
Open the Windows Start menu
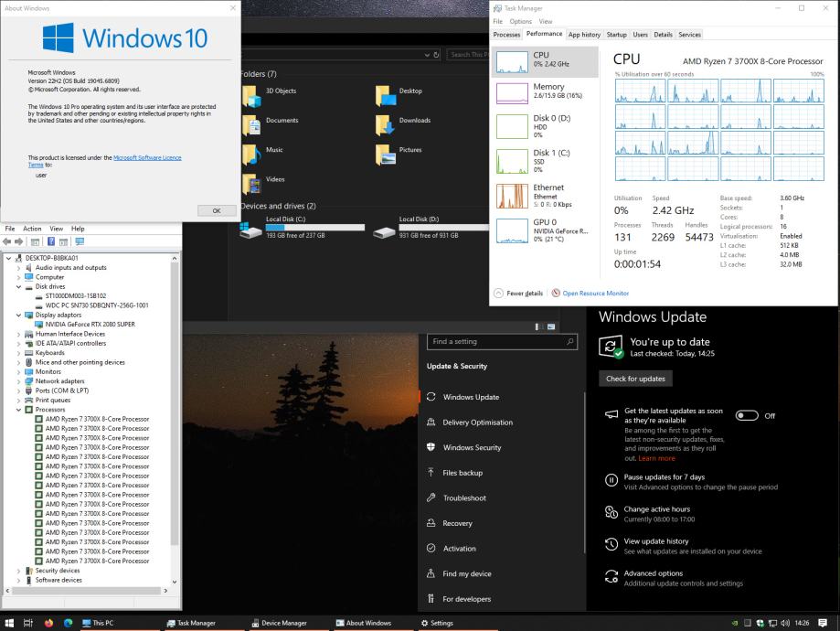[x=10, y=623]
